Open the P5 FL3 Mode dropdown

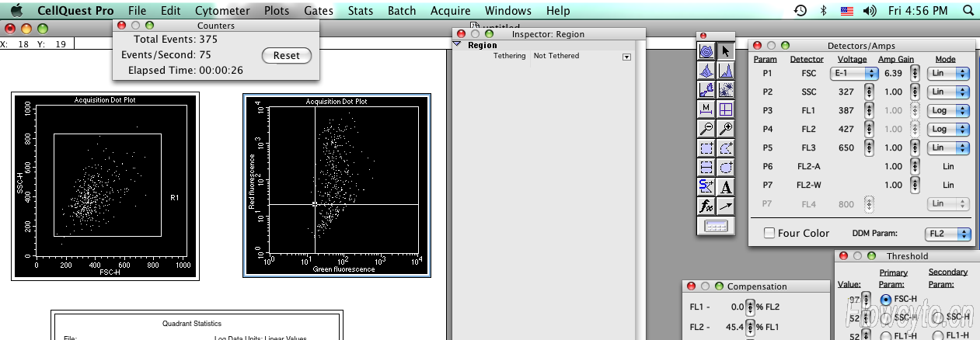click(950, 147)
